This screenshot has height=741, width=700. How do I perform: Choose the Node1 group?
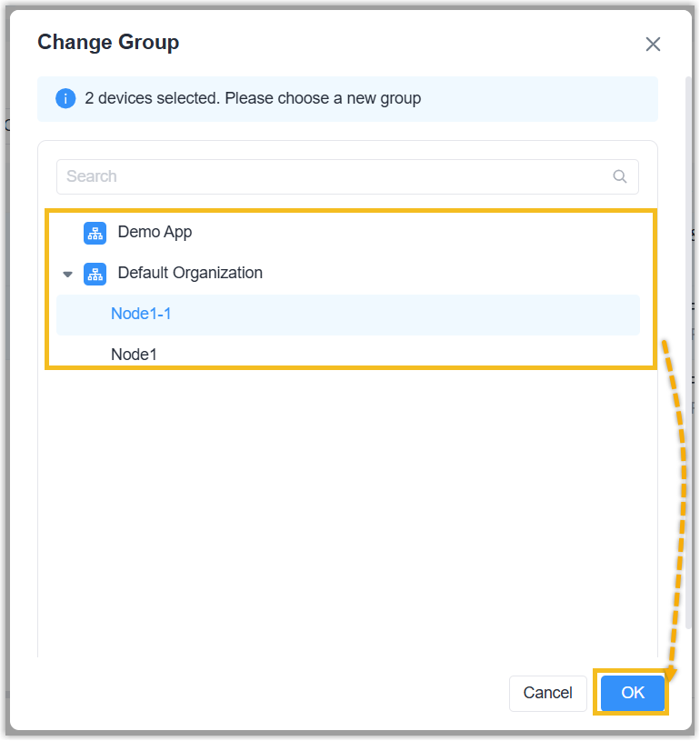134,355
